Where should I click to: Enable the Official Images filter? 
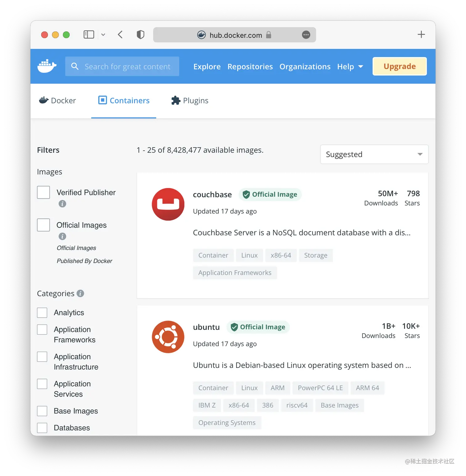43,225
